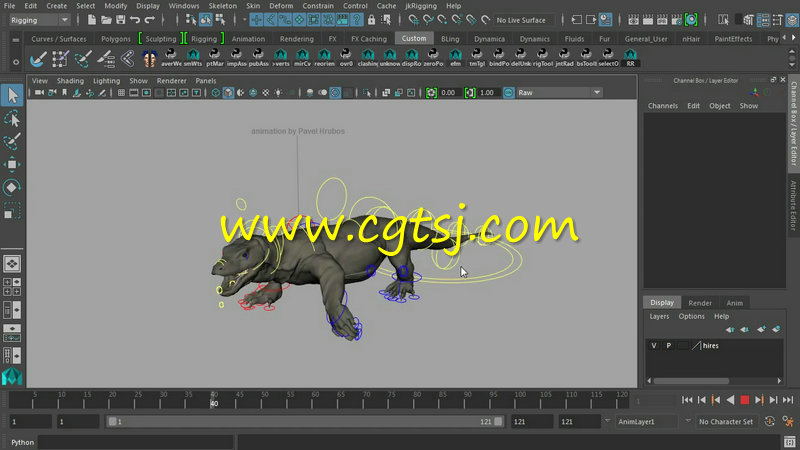Viewport: 800px width, 450px height.
Task: Click the viewport gamma value field 1.00
Action: tap(488, 92)
